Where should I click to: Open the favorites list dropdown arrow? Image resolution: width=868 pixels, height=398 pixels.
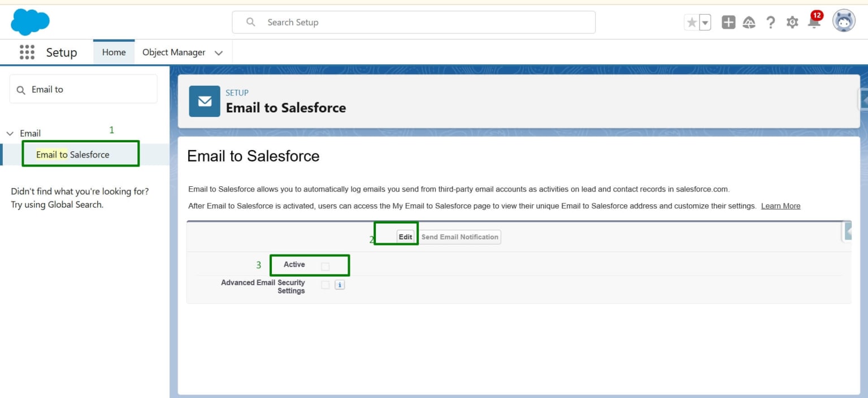click(x=705, y=23)
